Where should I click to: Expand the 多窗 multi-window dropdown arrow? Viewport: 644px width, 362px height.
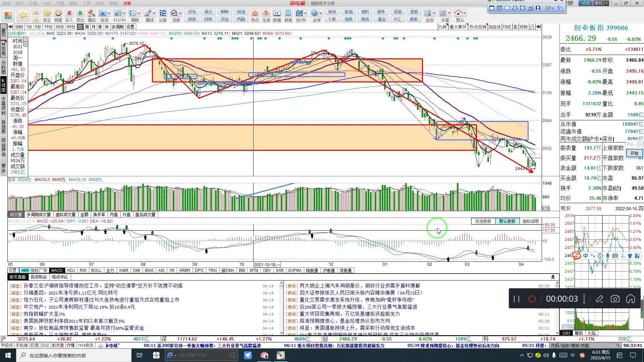tap(449, 13)
